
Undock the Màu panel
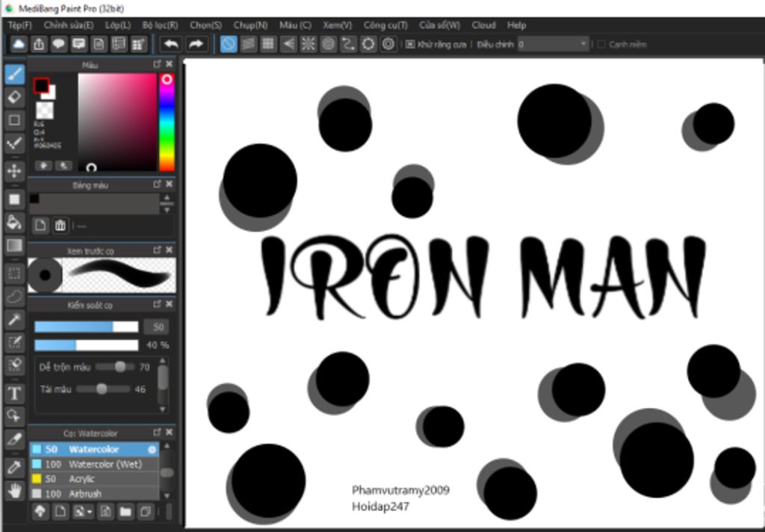[x=157, y=64]
